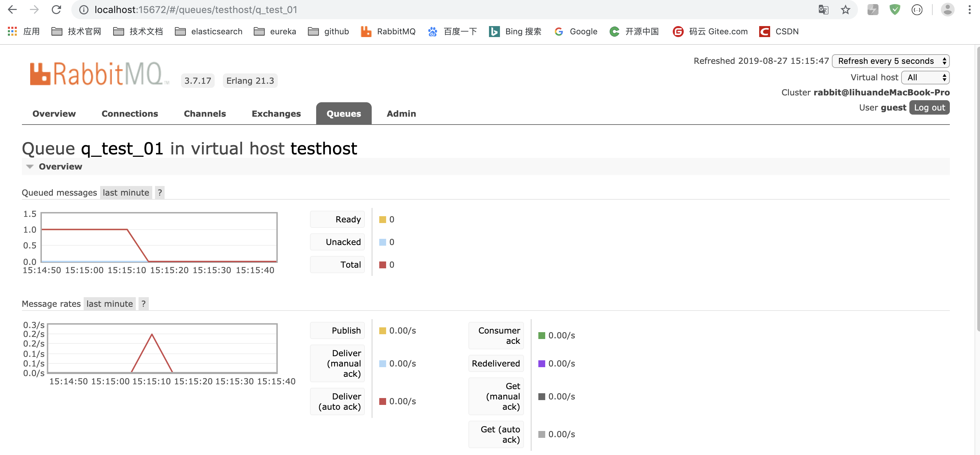Viewport: 980px width, 455px height.
Task: Open the translate page icon
Action: (823, 10)
